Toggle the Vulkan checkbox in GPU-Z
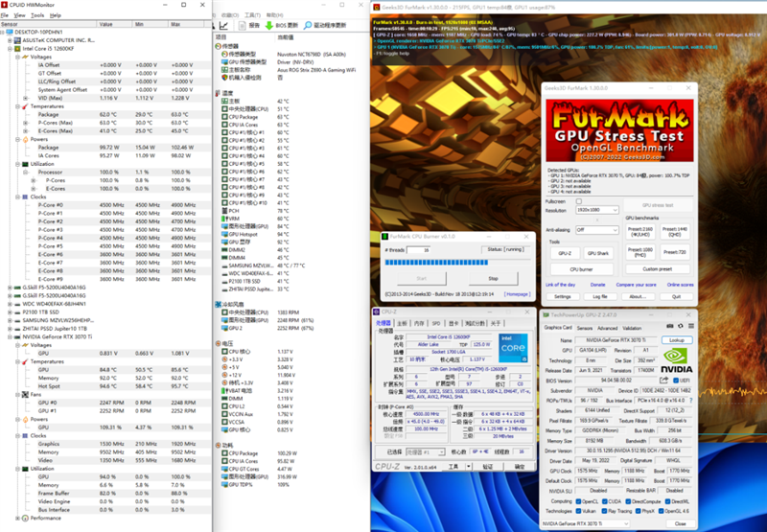Image resolution: width=767 pixels, height=532 pixels. coord(579,511)
